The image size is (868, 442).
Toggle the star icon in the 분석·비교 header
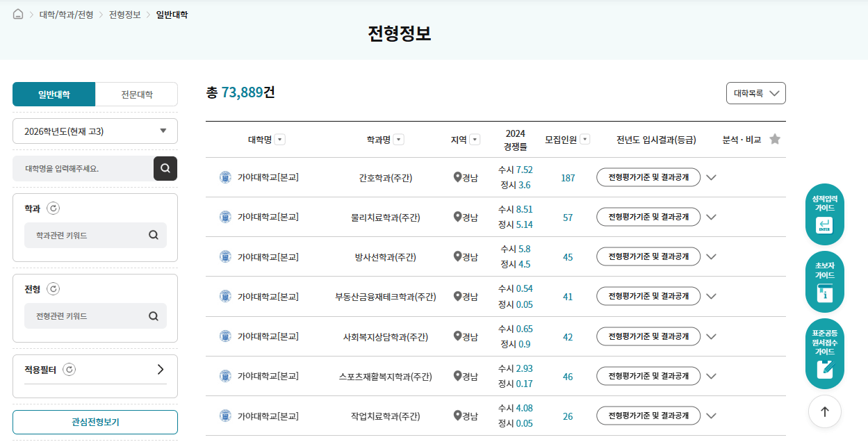click(775, 138)
